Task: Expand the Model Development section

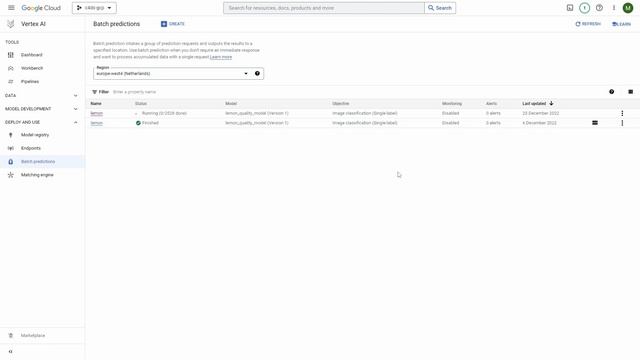Action: (42, 109)
